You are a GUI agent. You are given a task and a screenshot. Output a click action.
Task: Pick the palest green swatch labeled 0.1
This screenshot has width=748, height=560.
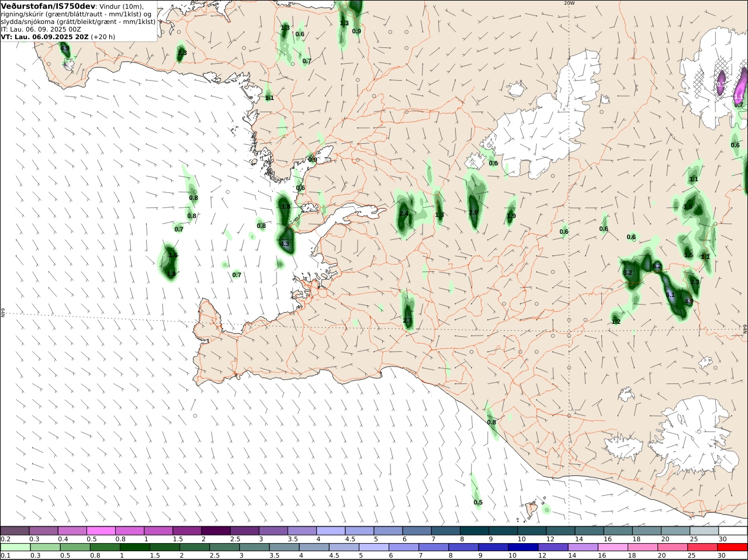coord(16,547)
